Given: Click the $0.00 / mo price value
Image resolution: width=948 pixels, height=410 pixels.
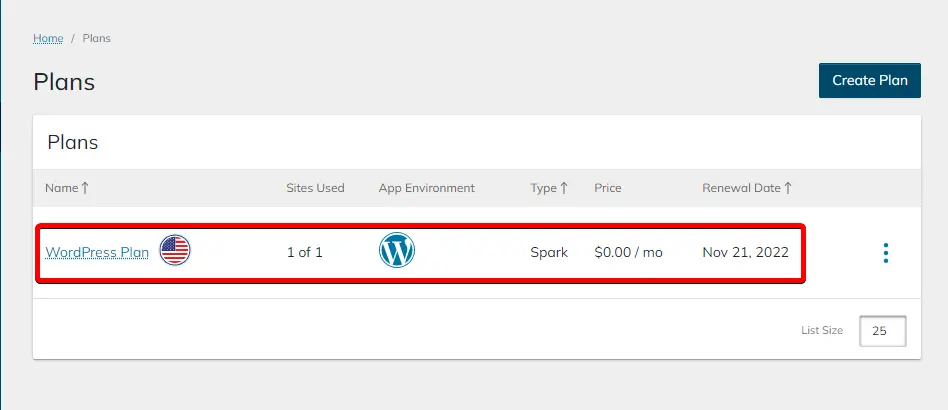Looking at the screenshot, I should click(628, 252).
